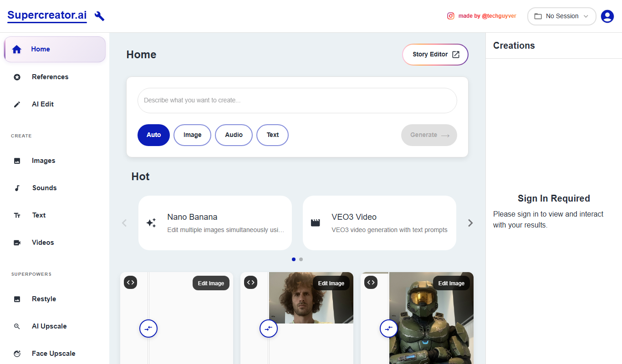Open Text under Create in sidebar
Screen dimensions: 622x364
[55, 215]
